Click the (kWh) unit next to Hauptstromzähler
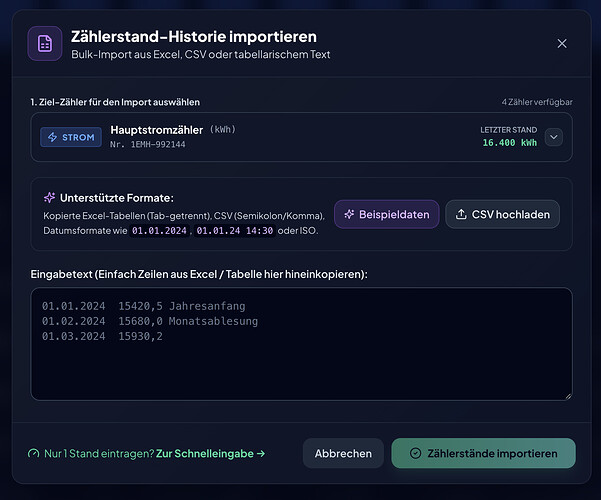The image size is (601, 500). click(x=223, y=129)
